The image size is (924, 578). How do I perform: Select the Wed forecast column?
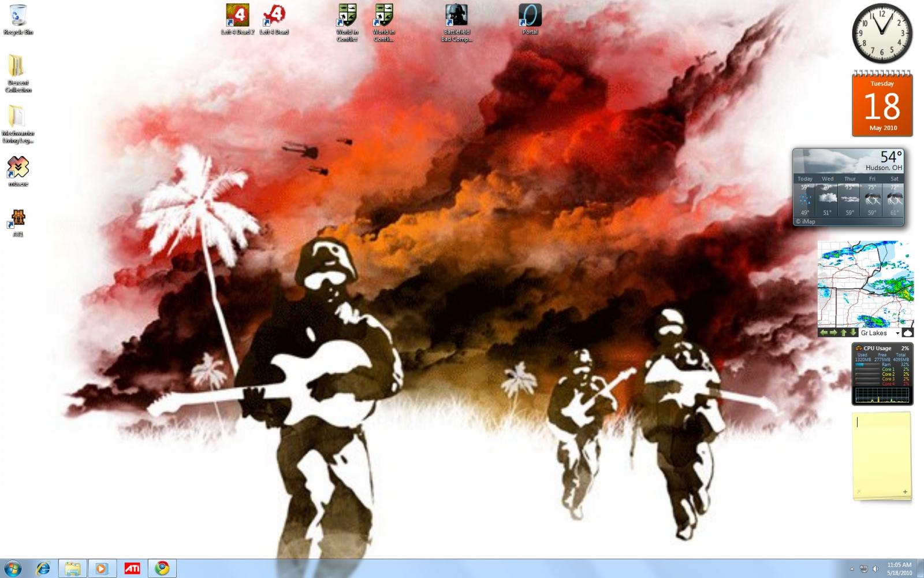click(x=827, y=197)
